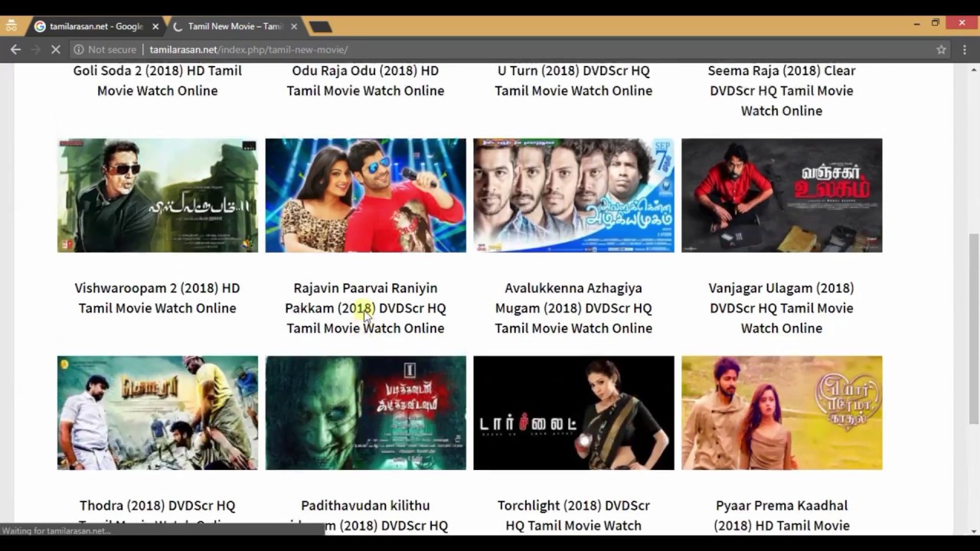The width and height of the screenshot is (980, 551).
Task: Open Padithavudan kilithu movie poster
Action: point(365,412)
